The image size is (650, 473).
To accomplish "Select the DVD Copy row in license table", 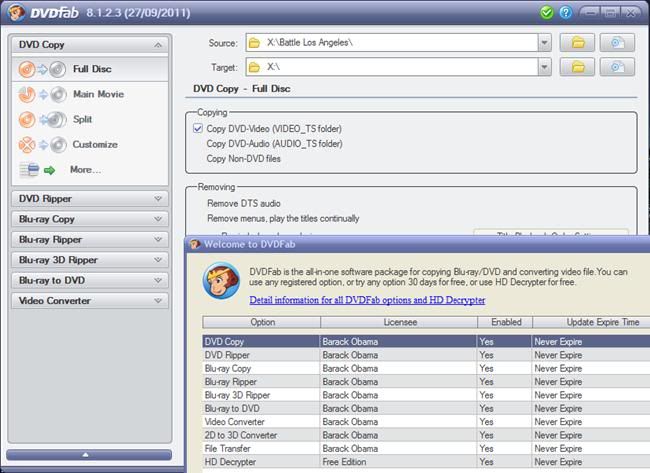I will (x=426, y=342).
